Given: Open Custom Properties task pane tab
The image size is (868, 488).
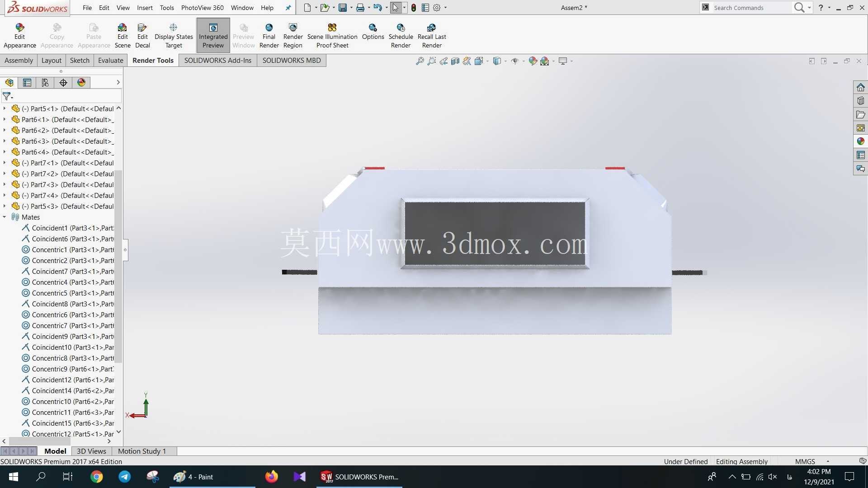Looking at the screenshot, I should (860, 155).
